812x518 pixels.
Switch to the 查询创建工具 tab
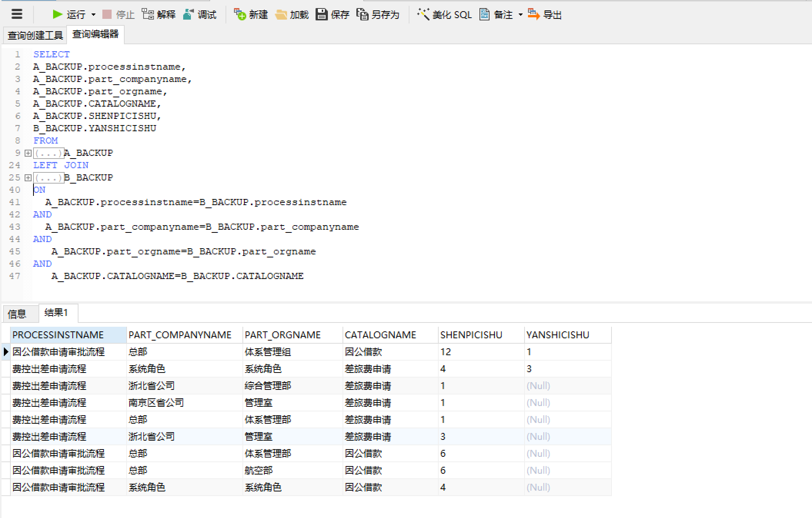click(35, 35)
